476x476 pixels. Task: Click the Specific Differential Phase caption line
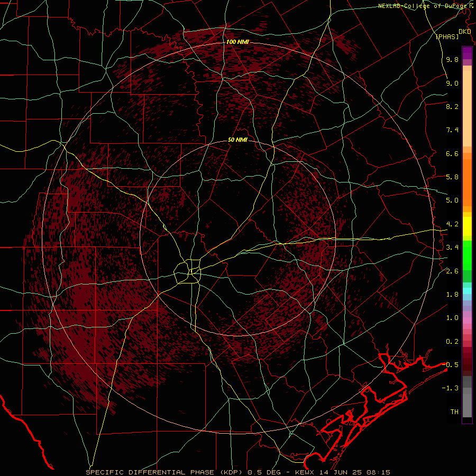(237, 472)
